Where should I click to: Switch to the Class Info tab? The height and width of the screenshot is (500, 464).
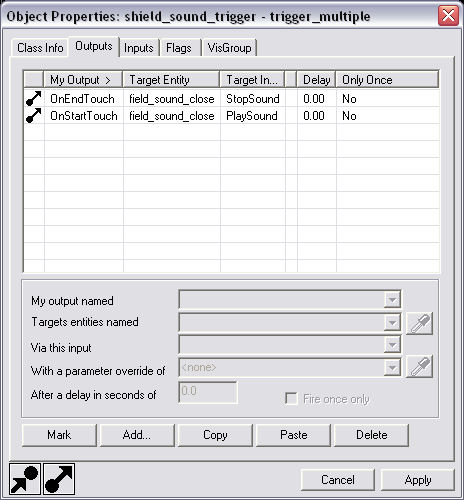tap(40, 48)
